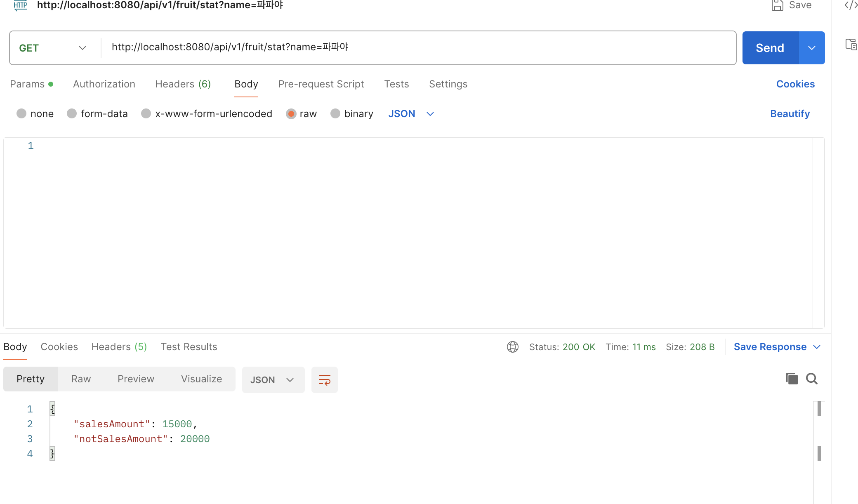This screenshot has width=858, height=504.
Task: Click the network globe icon
Action: [512, 347]
